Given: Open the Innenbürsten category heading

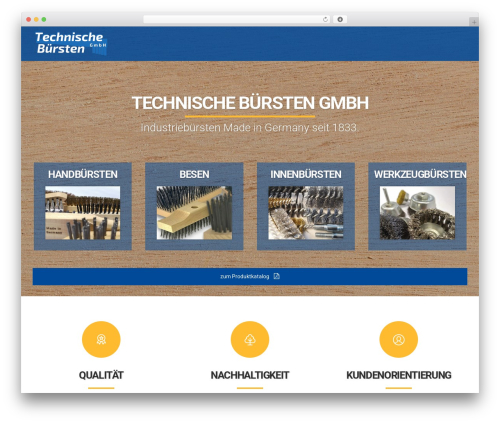Looking at the screenshot, I should click(x=306, y=174).
